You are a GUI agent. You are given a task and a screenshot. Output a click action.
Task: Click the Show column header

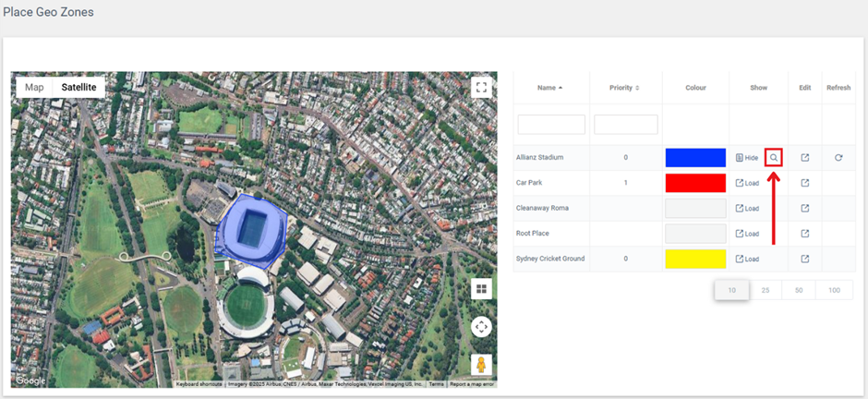tap(758, 88)
